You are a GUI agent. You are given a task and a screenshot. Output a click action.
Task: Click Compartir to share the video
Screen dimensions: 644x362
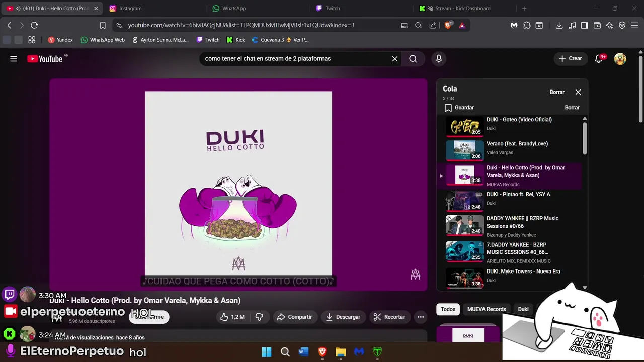pyautogui.click(x=295, y=317)
